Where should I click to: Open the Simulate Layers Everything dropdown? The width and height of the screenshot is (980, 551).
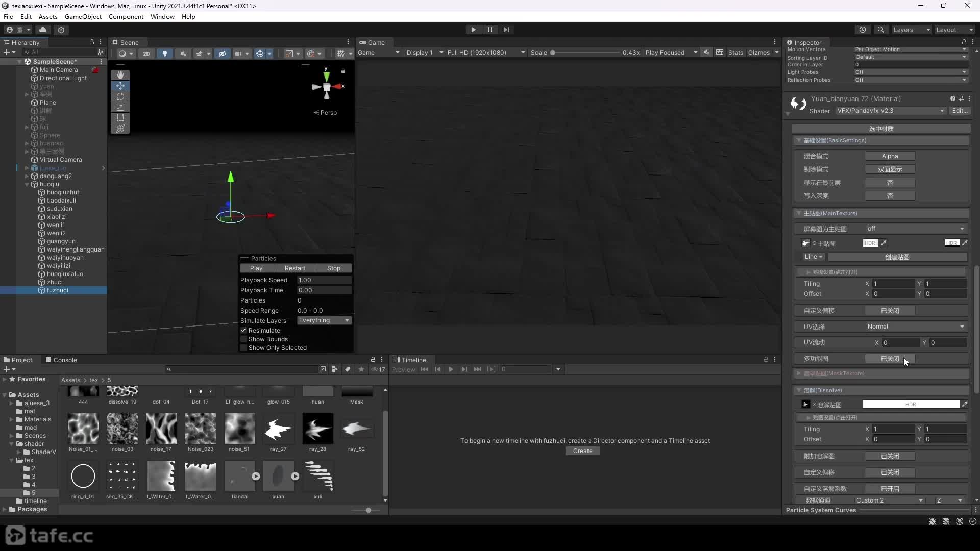coord(324,320)
